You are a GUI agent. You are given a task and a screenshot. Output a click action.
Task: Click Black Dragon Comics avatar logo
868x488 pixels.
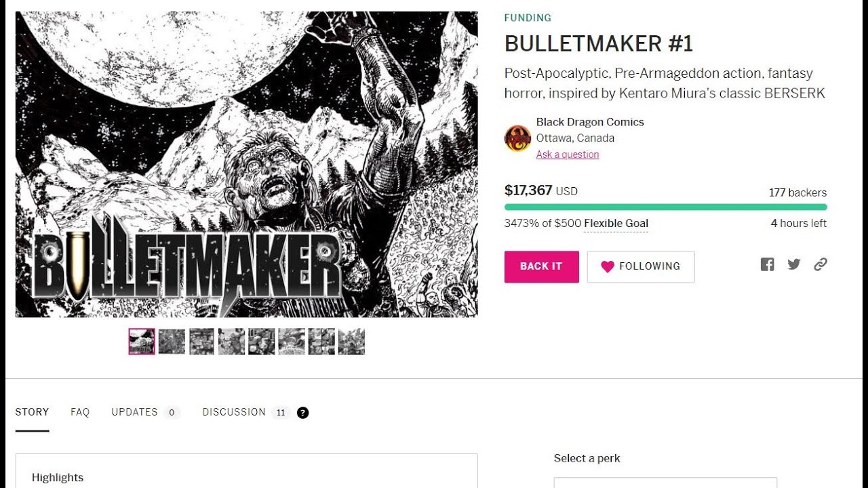(x=517, y=138)
